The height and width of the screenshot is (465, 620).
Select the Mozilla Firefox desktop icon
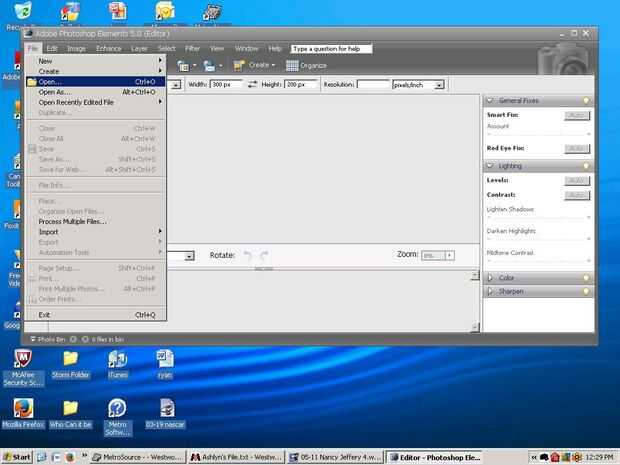(x=23, y=413)
